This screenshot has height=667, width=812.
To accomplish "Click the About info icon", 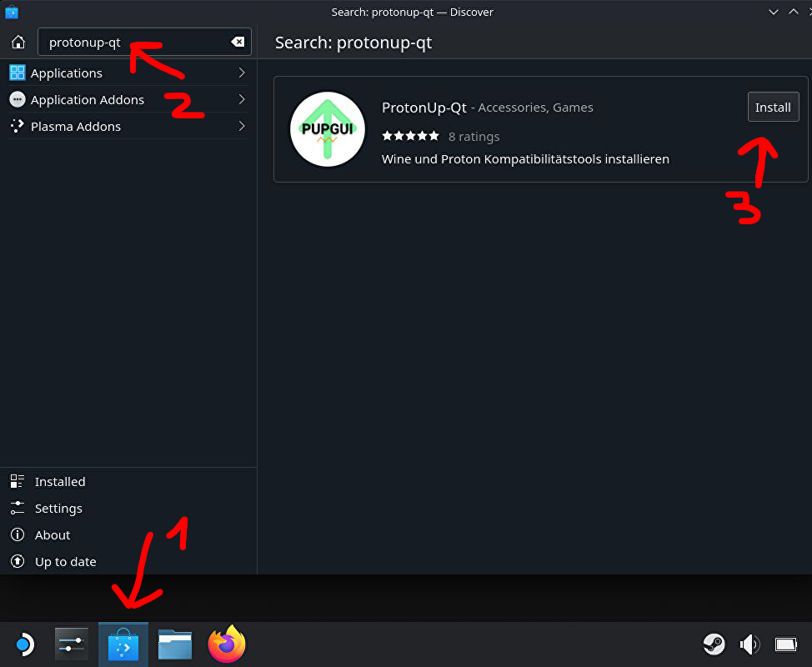I will [x=17, y=534].
